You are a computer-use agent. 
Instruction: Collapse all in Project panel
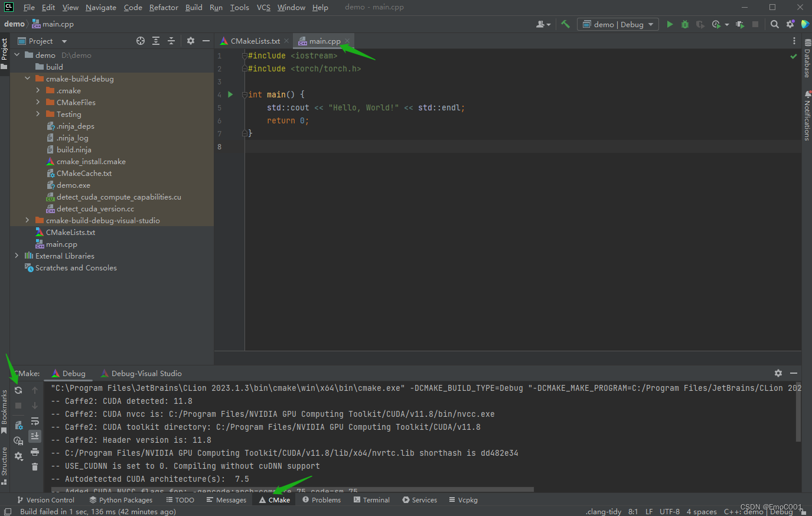(x=171, y=41)
